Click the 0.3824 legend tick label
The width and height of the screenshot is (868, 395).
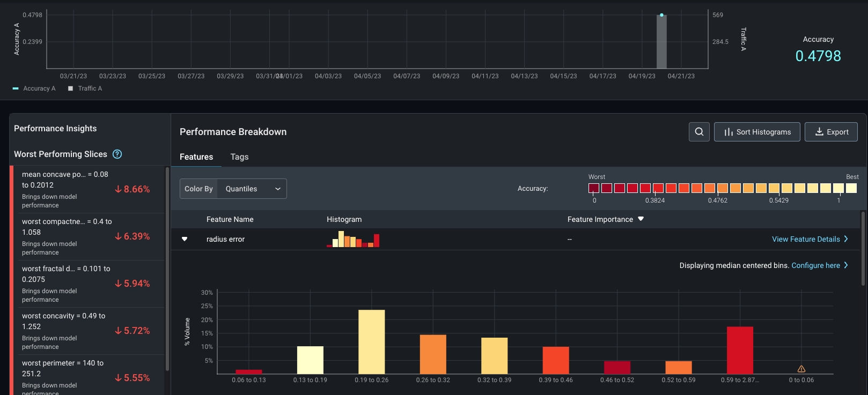click(x=655, y=200)
